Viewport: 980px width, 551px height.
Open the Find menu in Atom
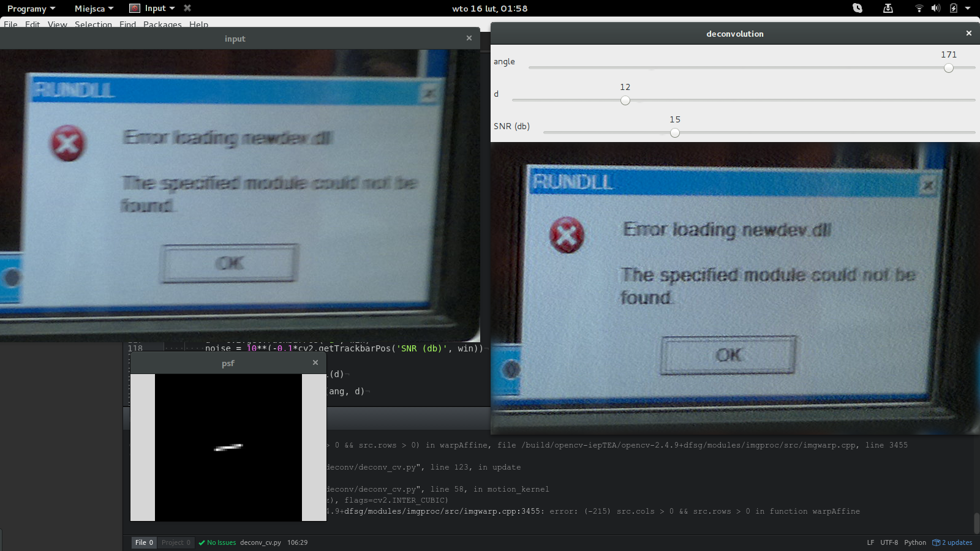(x=127, y=24)
